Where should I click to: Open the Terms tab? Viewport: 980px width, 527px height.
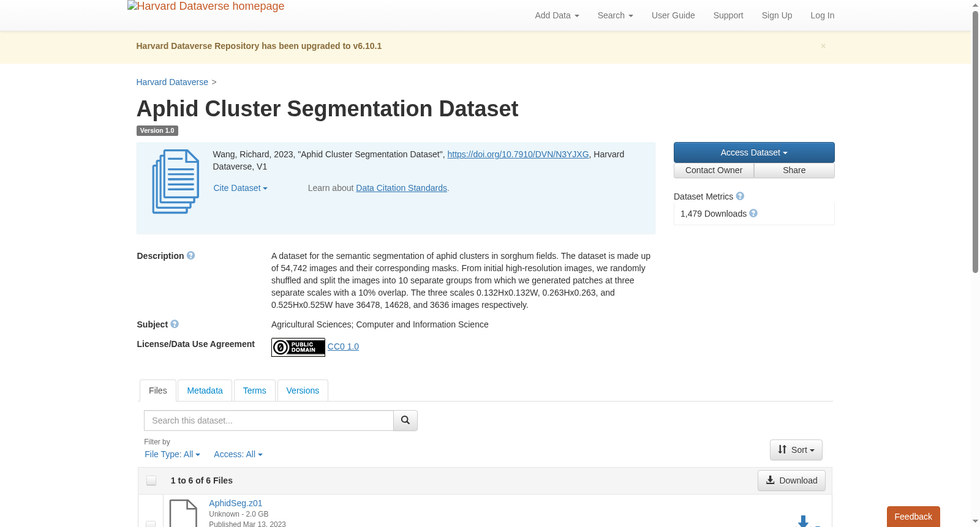tap(255, 391)
